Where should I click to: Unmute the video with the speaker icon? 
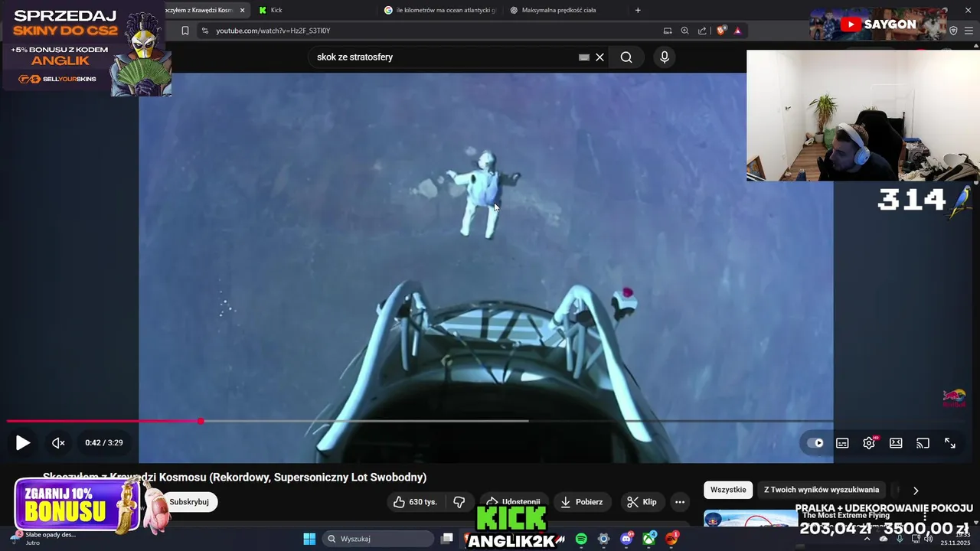tap(58, 442)
